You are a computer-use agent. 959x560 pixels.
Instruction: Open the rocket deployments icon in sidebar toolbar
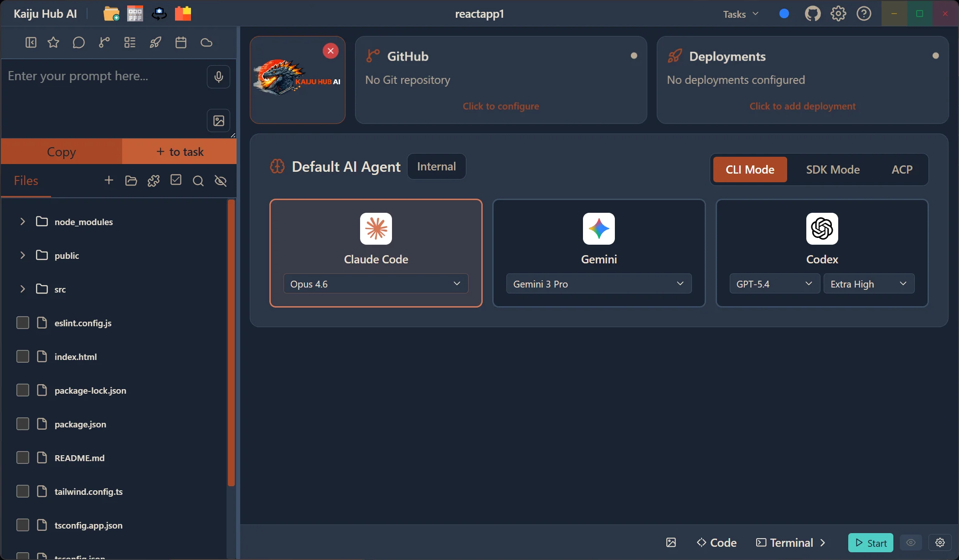pyautogui.click(x=155, y=42)
